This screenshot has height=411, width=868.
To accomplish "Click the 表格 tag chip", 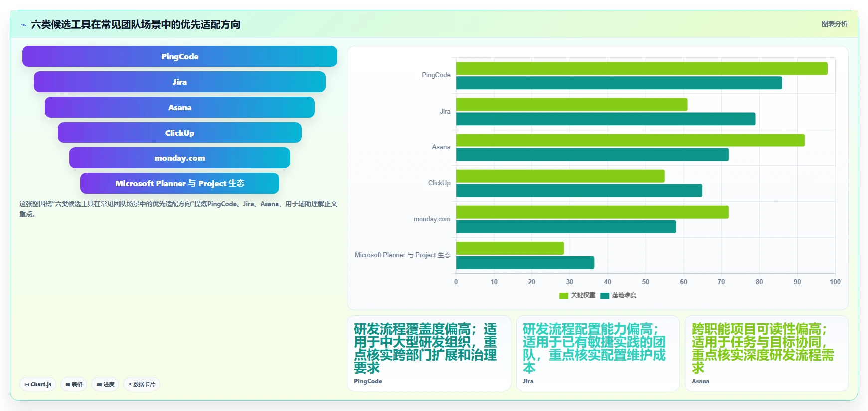I will [x=74, y=384].
